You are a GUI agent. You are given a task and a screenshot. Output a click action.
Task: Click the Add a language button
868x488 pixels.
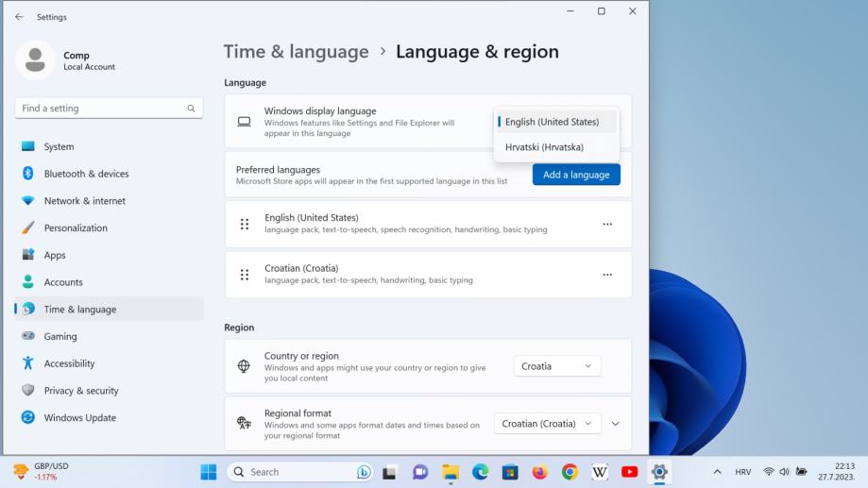[576, 175]
